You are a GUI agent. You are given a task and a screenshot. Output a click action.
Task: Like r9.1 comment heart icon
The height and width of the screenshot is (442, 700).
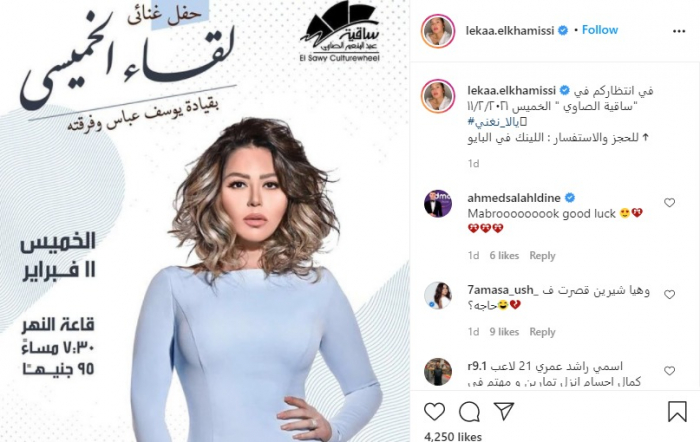click(669, 371)
